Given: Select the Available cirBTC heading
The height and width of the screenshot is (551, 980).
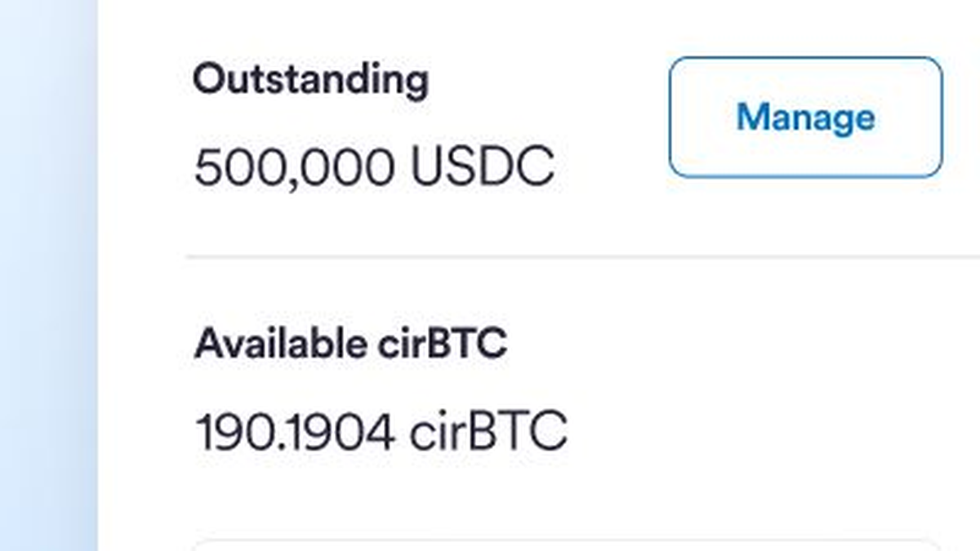Looking at the screenshot, I should (350, 344).
